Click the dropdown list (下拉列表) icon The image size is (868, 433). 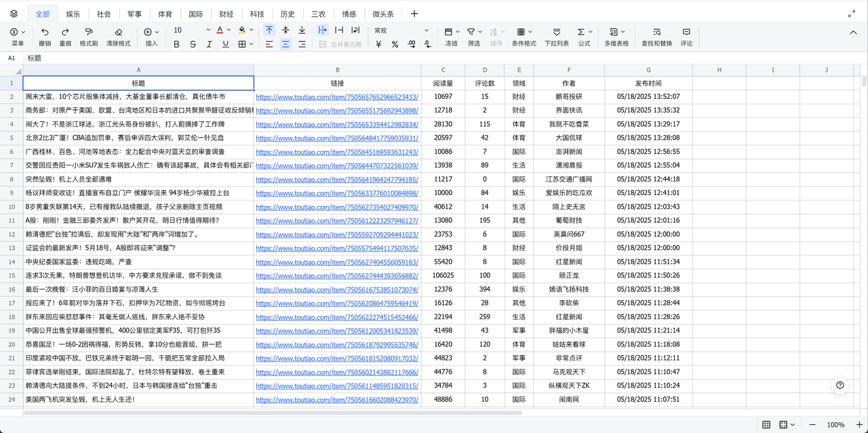click(556, 32)
